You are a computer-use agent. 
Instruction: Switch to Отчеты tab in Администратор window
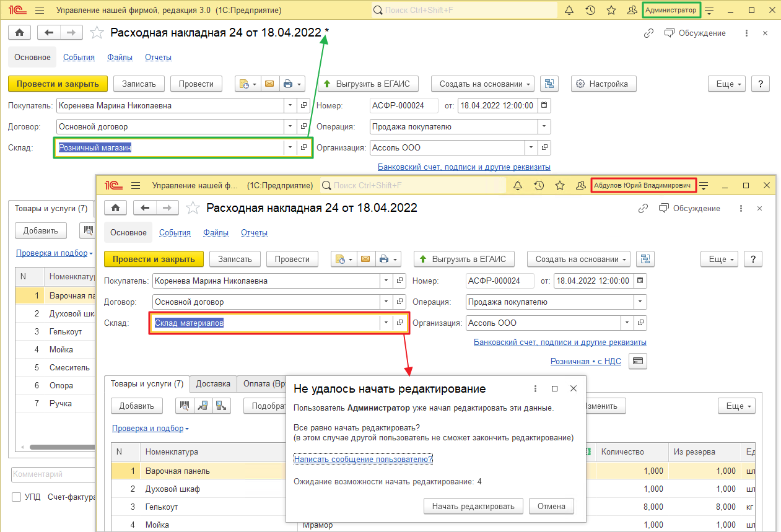[x=158, y=58]
